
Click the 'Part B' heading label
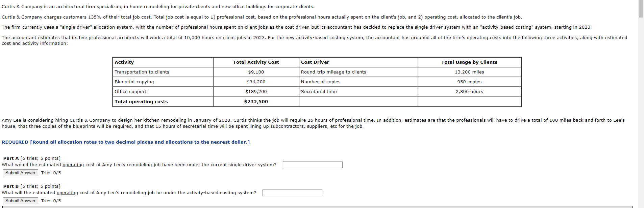click(11, 186)
